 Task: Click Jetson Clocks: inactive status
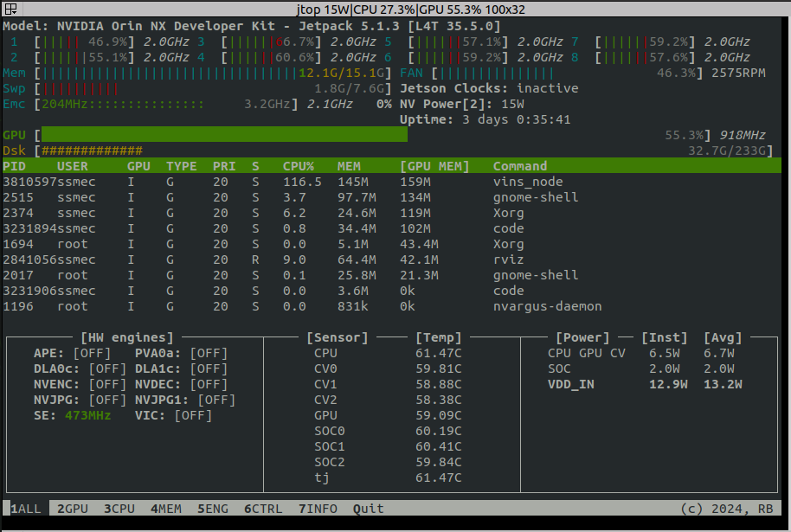pos(489,88)
